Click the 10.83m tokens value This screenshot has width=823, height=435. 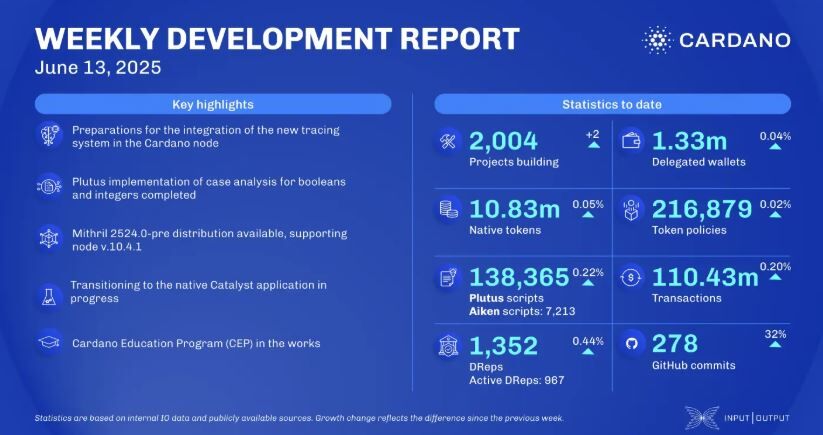click(x=514, y=209)
